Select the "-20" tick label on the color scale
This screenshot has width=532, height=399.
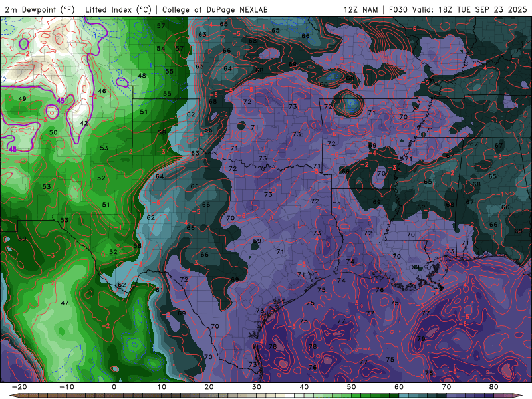coord(19,387)
